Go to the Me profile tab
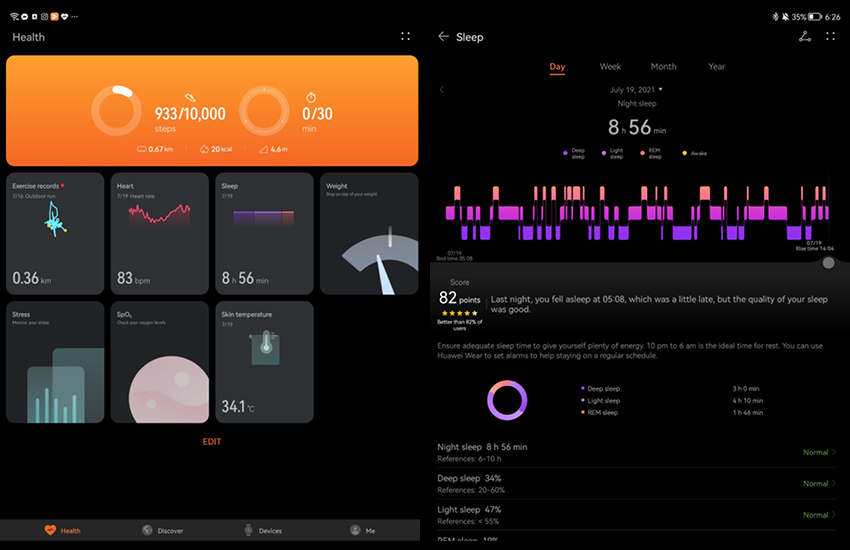The width and height of the screenshot is (850, 550). coord(362,530)
